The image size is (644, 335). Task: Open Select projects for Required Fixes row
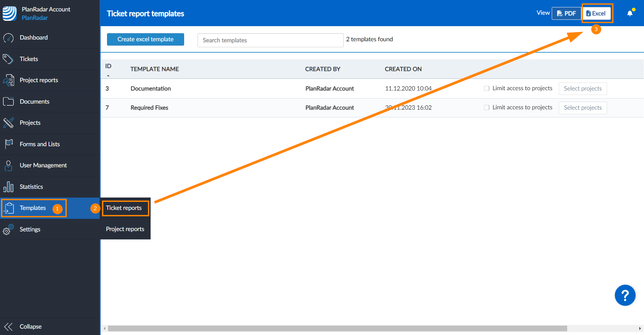pos(583,108)
